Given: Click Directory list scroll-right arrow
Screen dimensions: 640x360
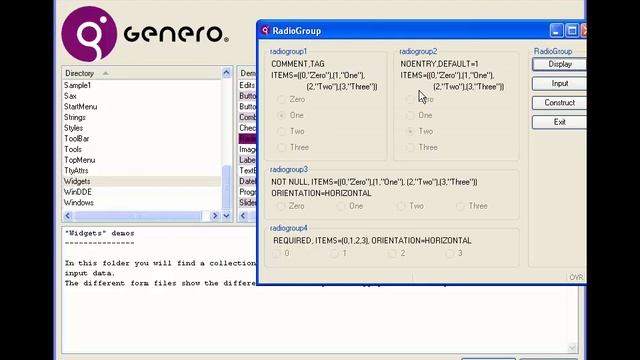Looking at the screenshot, I should [x=215, y=216].
